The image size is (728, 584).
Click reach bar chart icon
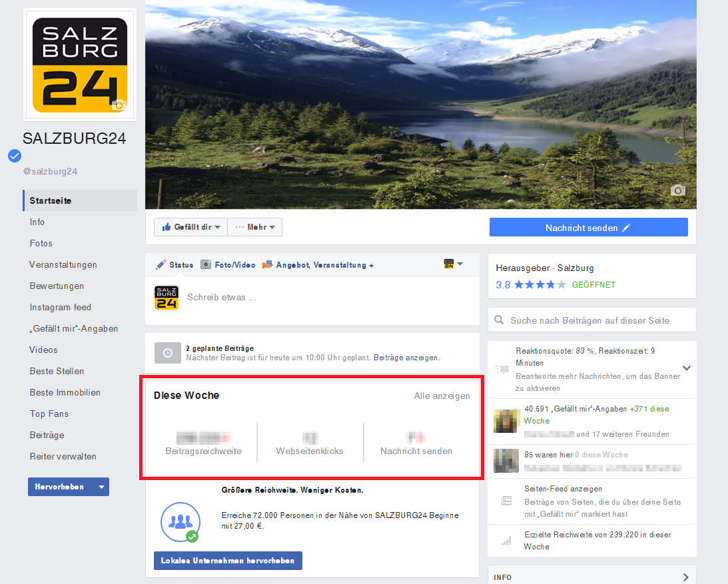pyautogui.click(x=506, y=541)
